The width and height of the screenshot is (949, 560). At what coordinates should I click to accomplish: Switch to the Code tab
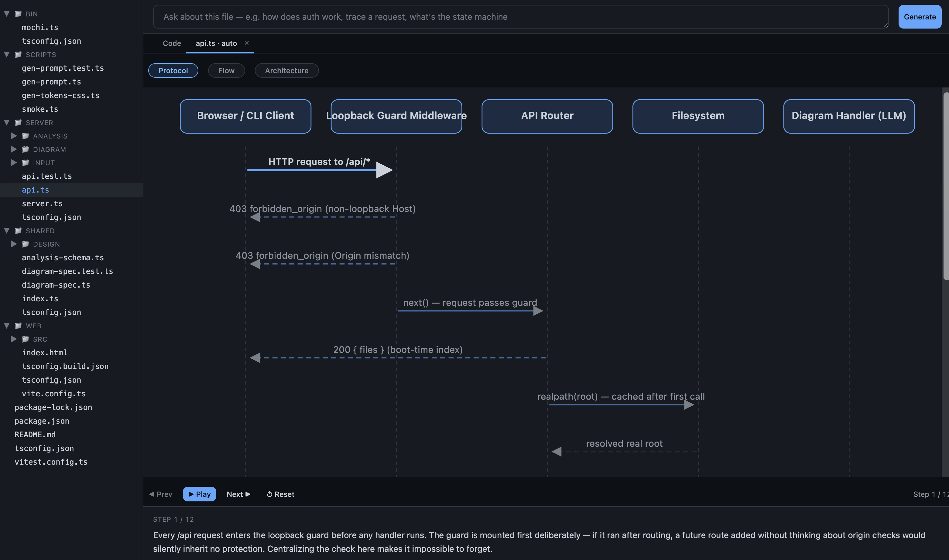pyautogui.click(x=172, y=43)
